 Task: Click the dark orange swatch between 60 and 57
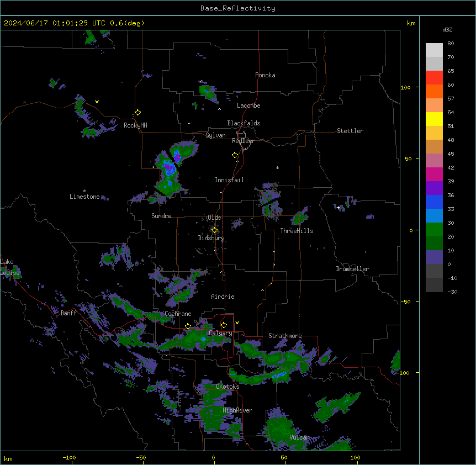434,91
